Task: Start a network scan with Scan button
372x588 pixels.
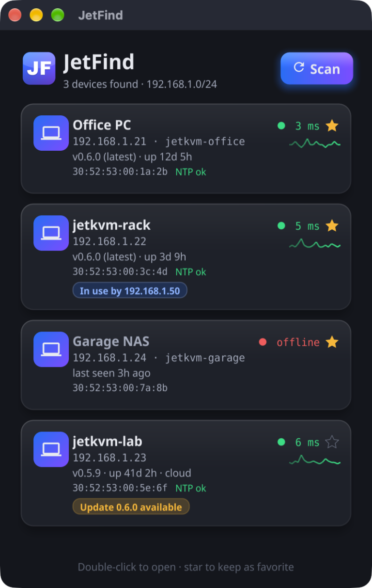Action: 317,69
